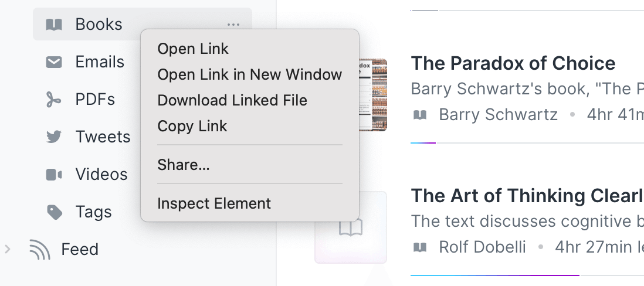Click book icon beside Rolf Dobelli
This screenshot has width=644, height=286.
(x=420, y=247)
